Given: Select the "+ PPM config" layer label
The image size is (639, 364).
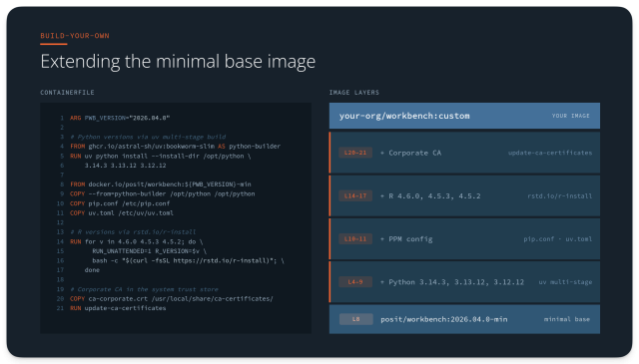Looking at the screenshot, I should point(406,239).
